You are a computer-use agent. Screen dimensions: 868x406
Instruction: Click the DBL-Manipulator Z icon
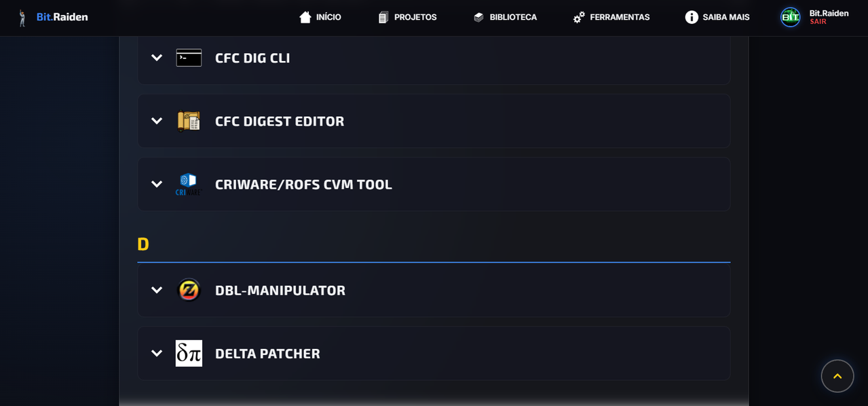[x=189, y=290]
